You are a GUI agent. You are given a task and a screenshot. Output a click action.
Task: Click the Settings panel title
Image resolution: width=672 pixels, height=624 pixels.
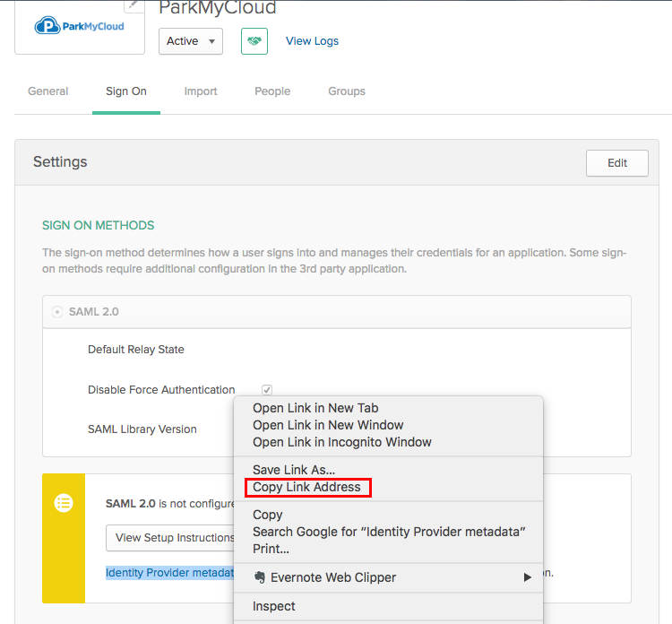click(60, 162)
